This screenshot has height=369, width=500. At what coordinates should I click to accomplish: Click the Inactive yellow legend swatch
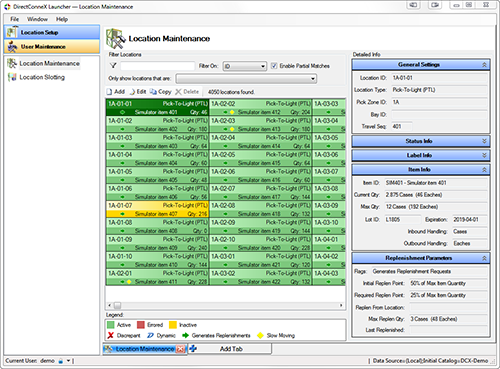173,325
